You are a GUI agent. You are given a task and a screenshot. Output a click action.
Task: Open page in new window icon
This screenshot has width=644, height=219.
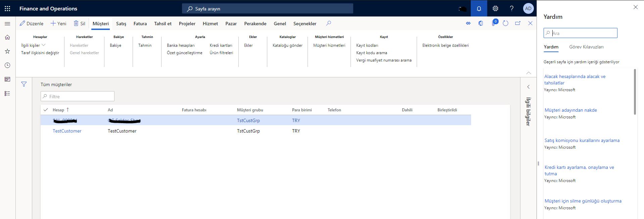pos(518,23)
